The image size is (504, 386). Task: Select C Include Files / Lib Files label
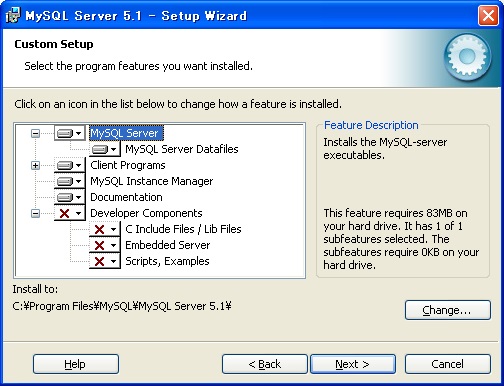(183, 229)
